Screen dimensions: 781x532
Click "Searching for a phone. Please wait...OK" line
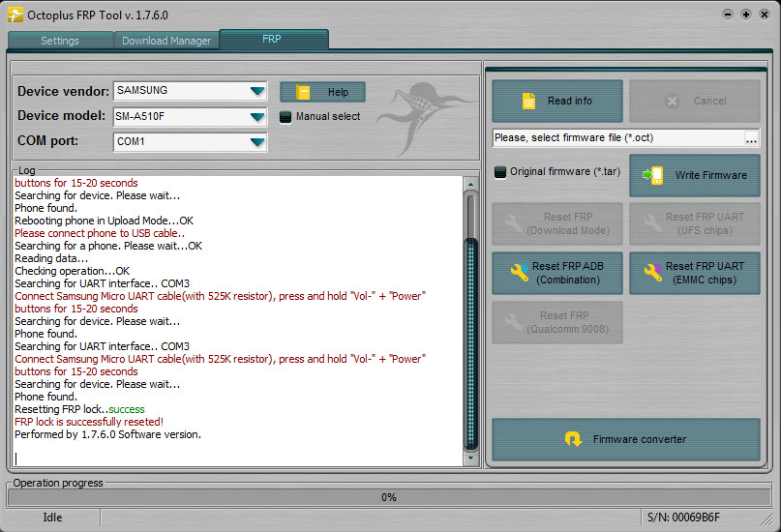tap(108, 246)
